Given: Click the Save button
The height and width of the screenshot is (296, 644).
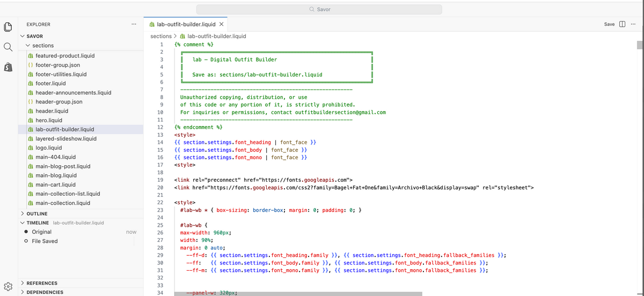Looking at the screenshot, I should click(609, 24).
